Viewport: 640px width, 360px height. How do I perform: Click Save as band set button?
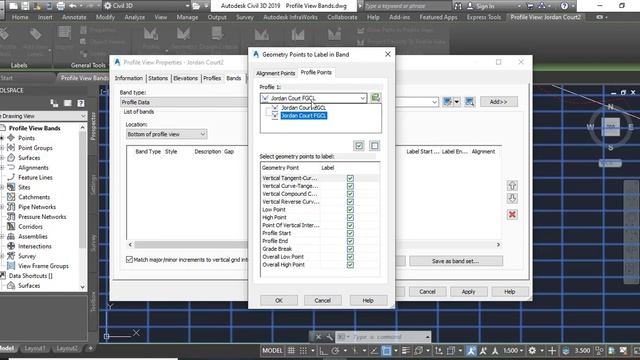point(456,261)
